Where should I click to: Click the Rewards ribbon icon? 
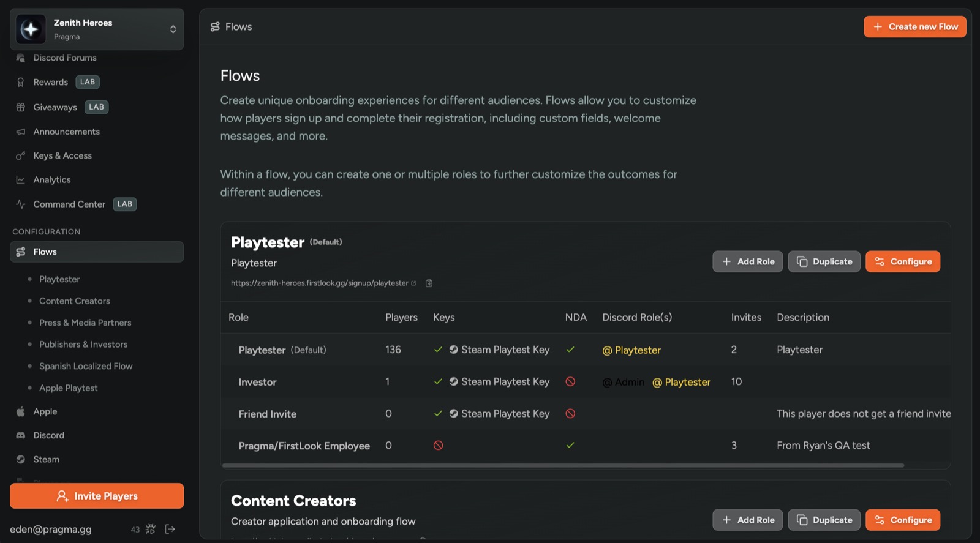[21, 82]
